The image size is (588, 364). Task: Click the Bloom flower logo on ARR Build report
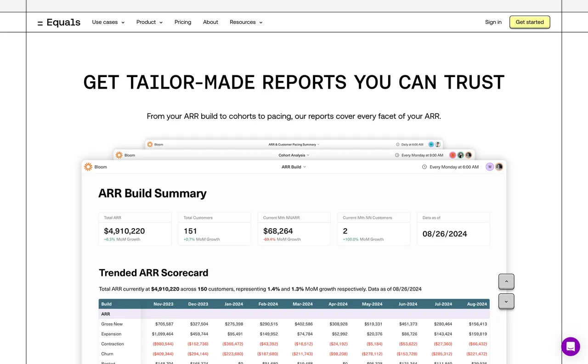88,167
